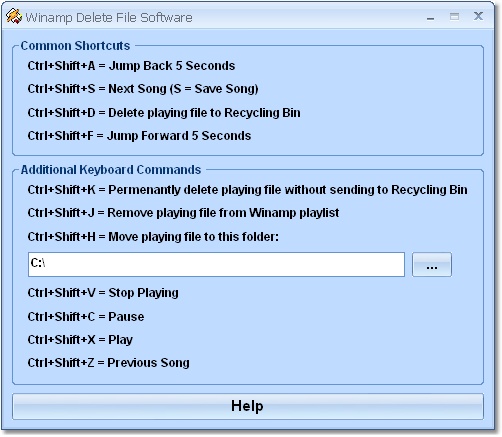Screen dimensions: 502x437
Task: Click the Common Shortcuts group heading
Action: pos(75,46)
